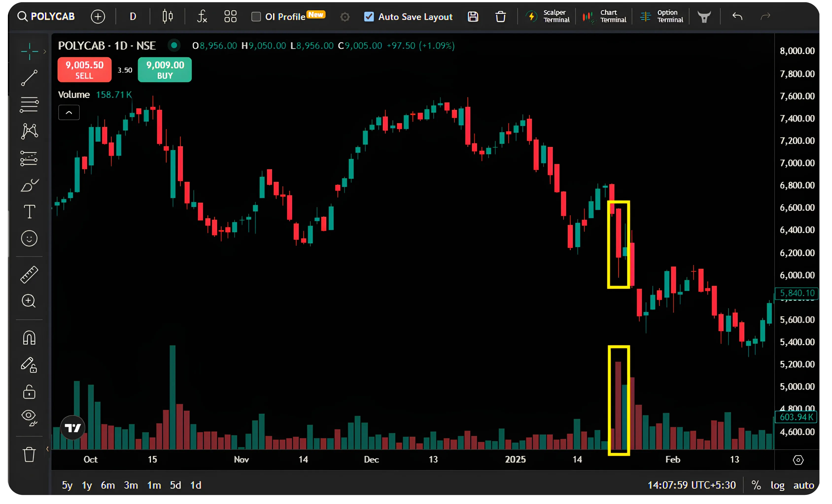832x504 pixels.
Task: Delete the layout using top trash icon
Action: pyautogui.click(x=501, y=16)
